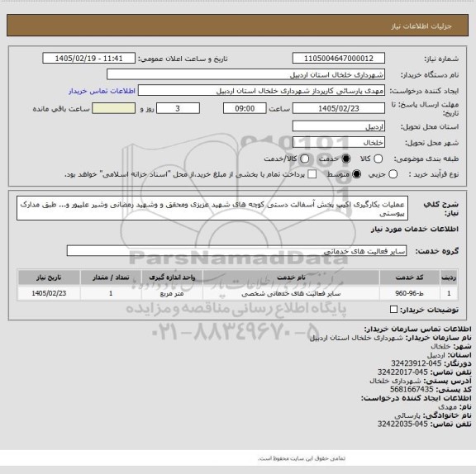Image resolution: width=476 pixels, height=474 pixels.
Task: Click the ردیف column header
Action: coord(449,277)
